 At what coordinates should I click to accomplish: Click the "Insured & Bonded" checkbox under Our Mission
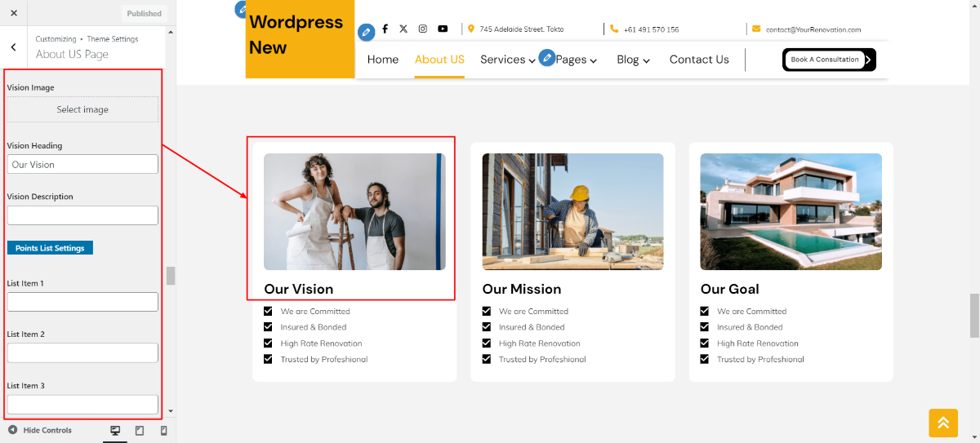(487, 327)
